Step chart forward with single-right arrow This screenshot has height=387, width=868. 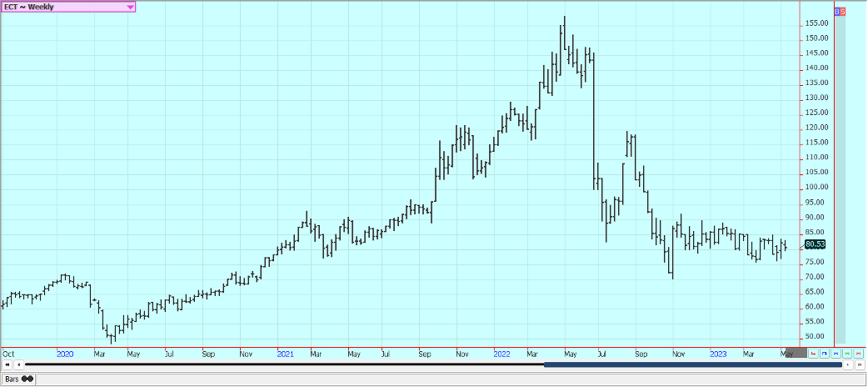(x=848, y=364)
